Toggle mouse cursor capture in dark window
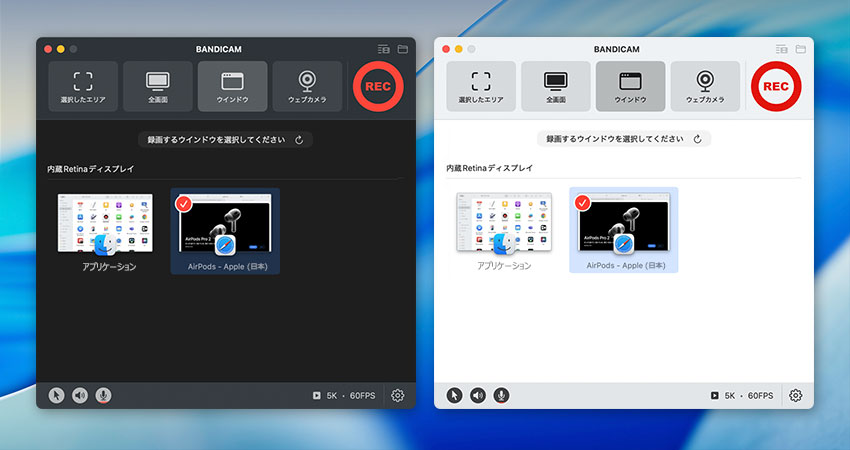Viewport: 850px width, 450px height. click(57, 395)
